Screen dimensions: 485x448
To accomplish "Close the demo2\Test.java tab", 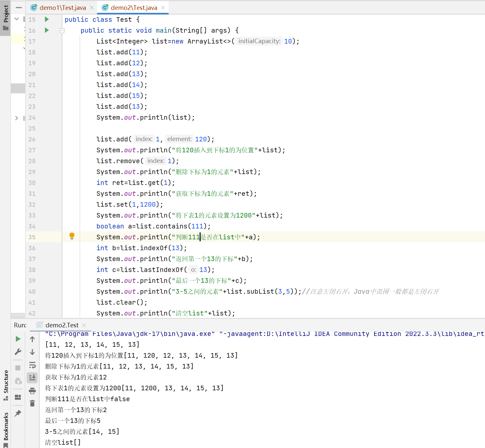I will [163, 8].
